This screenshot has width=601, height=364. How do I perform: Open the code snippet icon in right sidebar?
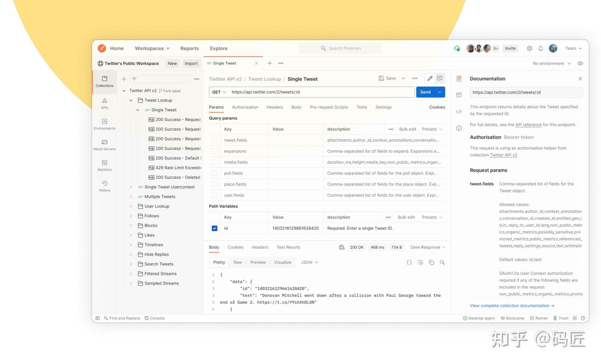[459, 112]
